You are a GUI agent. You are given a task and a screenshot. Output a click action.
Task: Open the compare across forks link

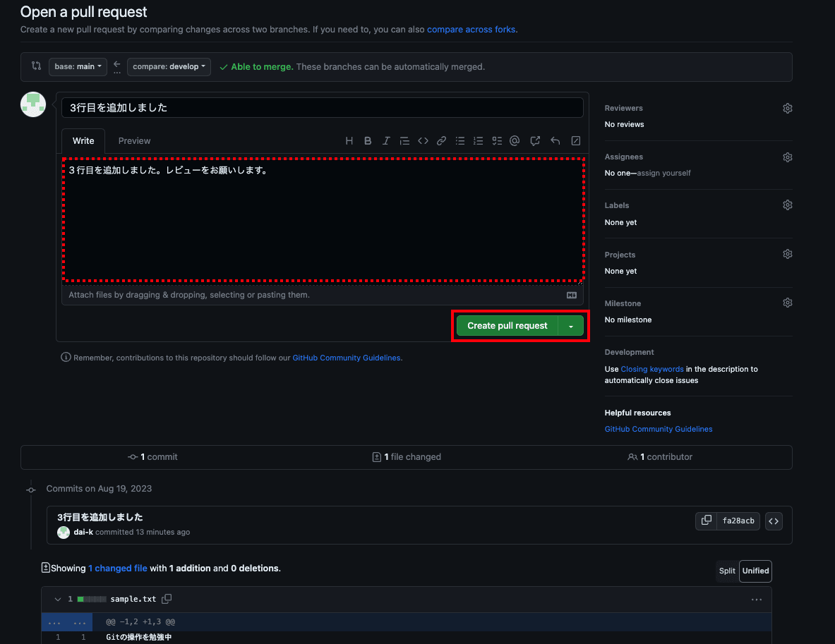[x=471, y=30]
